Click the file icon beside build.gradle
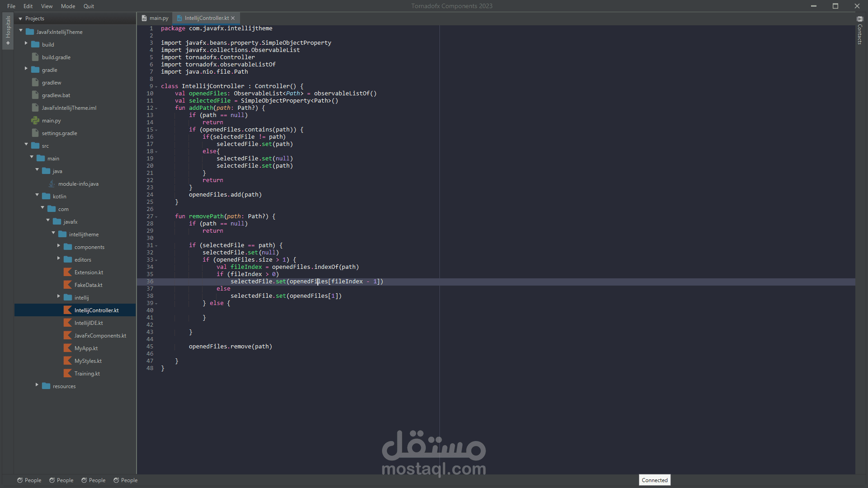This screenshot has height=488, width=868. (35, 57)
